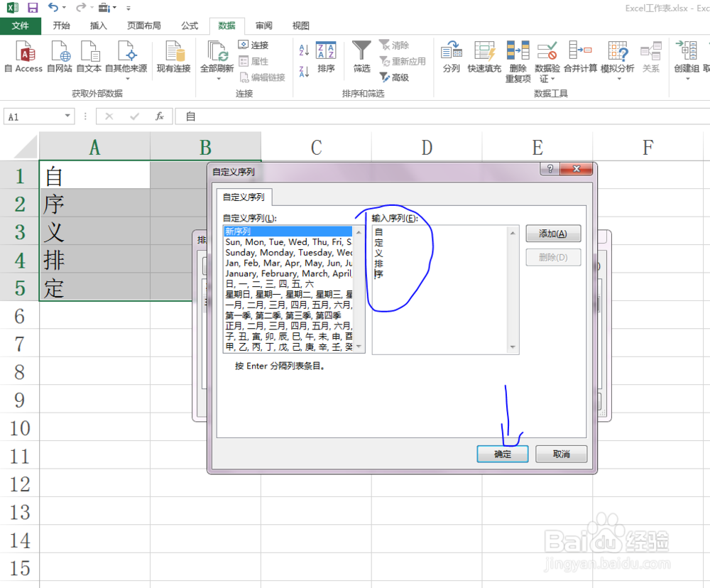710x588 pixels.
Task: Select the 甲, 乙, 丙, 丁 list entry
Action: tap(288, 347)
